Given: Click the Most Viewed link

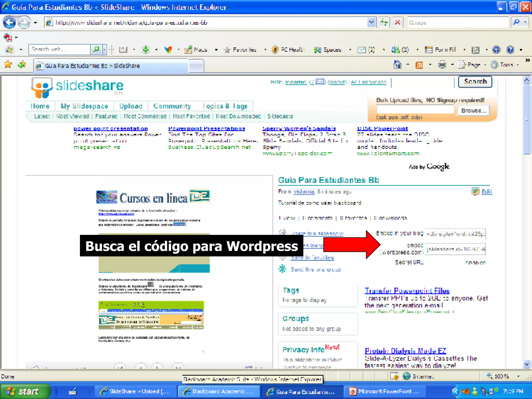Looking at the screenshot, I should click(72, 116).
